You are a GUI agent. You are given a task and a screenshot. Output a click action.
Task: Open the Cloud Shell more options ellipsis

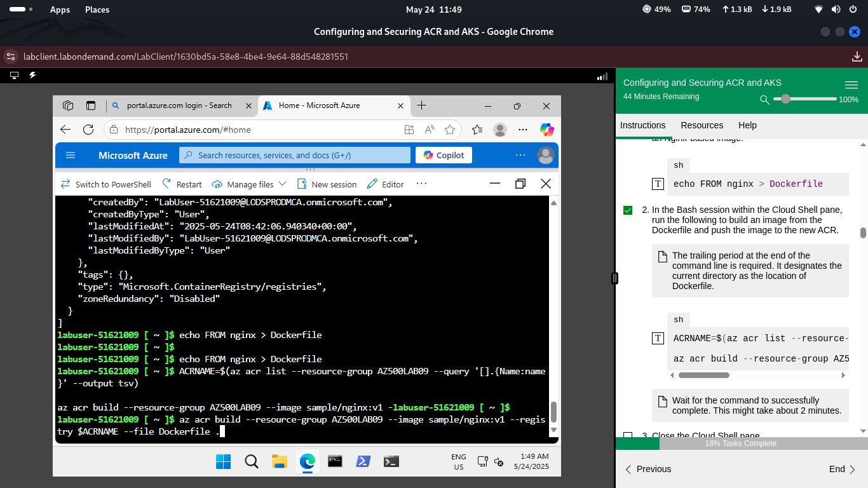point(421,184)
